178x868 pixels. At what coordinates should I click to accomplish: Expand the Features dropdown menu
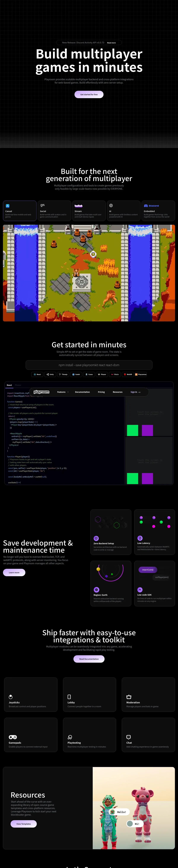click(x=63, y=392)
